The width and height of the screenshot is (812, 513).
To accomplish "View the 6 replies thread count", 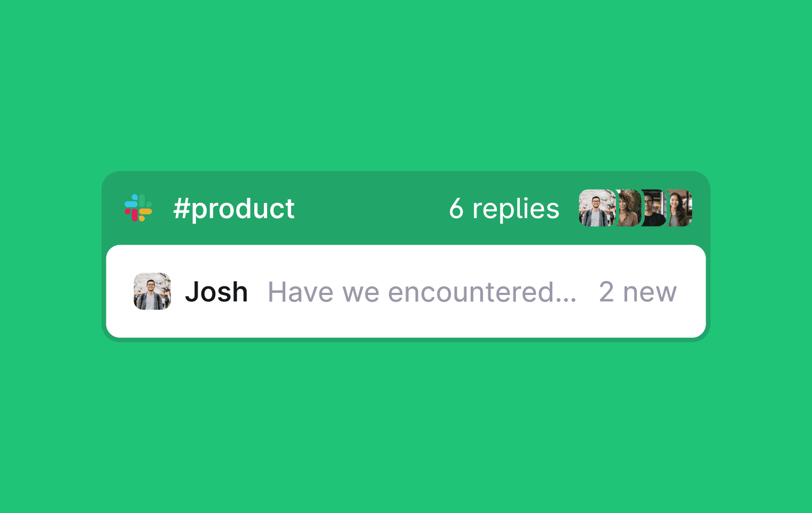I will 504,208.
